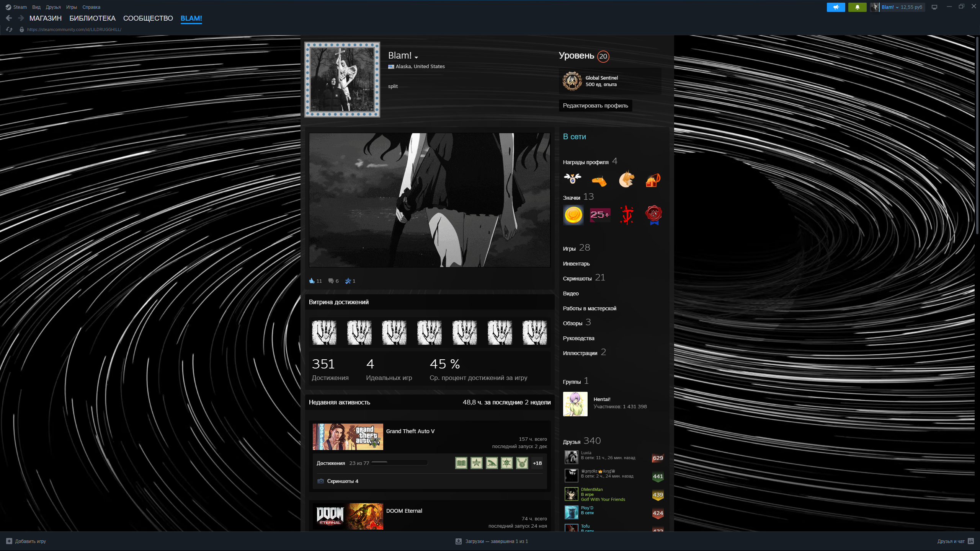Click the profile avatar picture
This screenshot has width=980, height=551.
(342, 79)
